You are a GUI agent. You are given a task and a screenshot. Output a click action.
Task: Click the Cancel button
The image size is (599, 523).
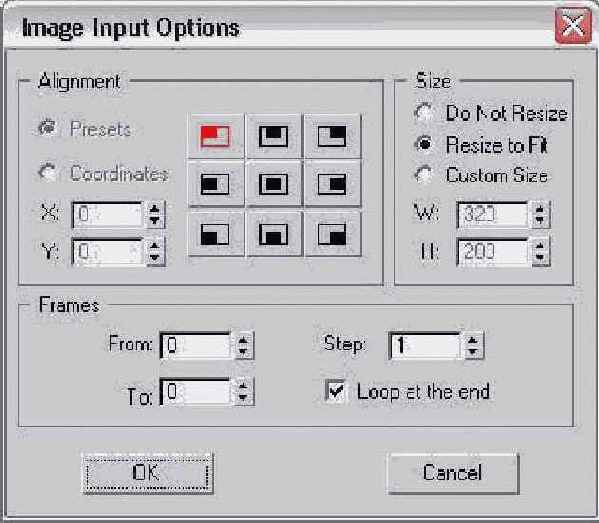(x=453, y=473)
